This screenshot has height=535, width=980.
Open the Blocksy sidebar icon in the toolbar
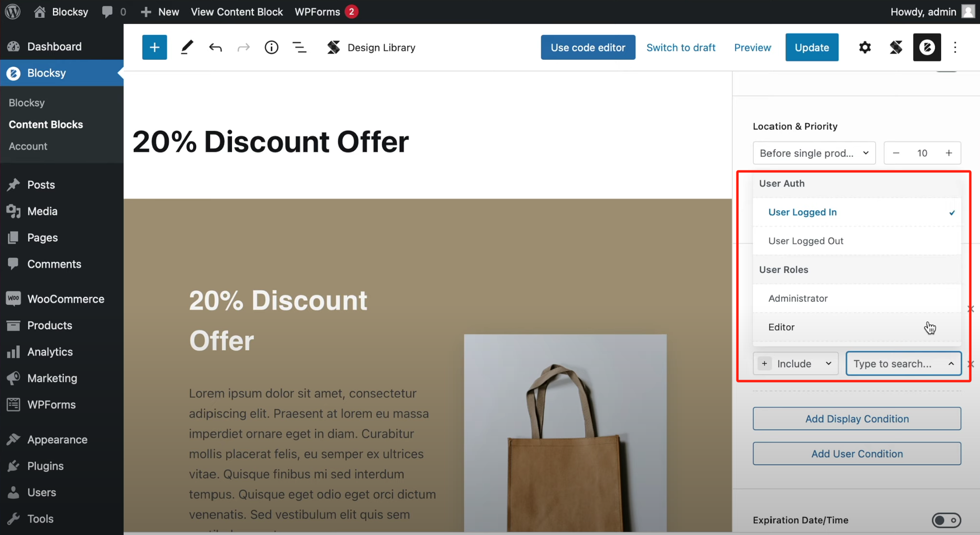927,47
